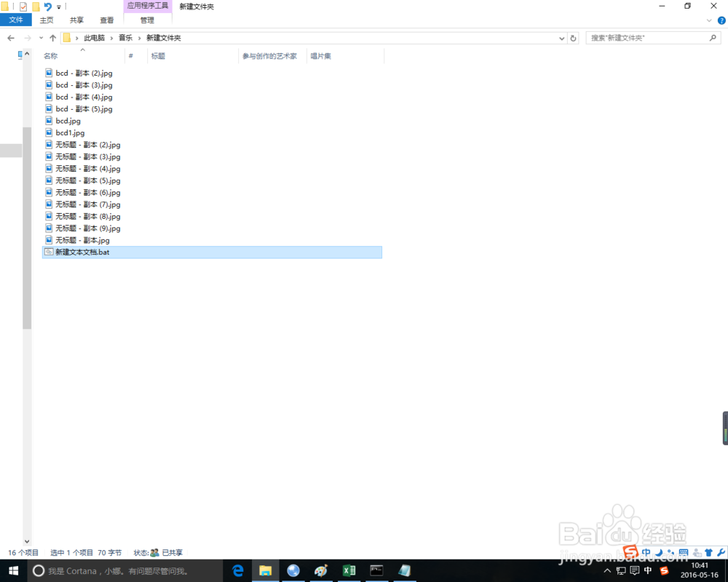Open the Paint app from the taskbar
The image size is (728, 582).
pos(321,571)
